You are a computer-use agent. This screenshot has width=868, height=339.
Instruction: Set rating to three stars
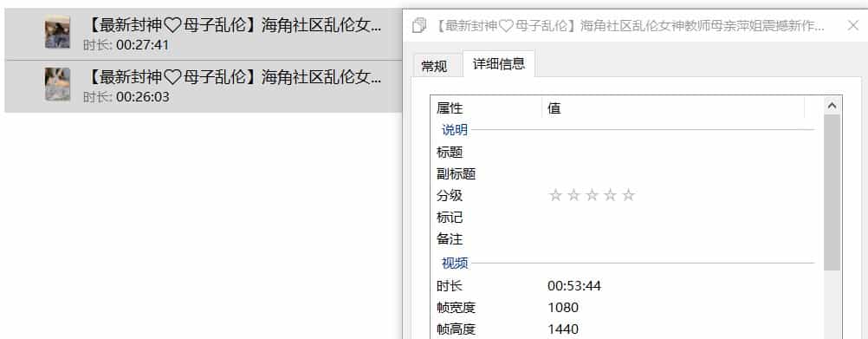pos(592,195)
